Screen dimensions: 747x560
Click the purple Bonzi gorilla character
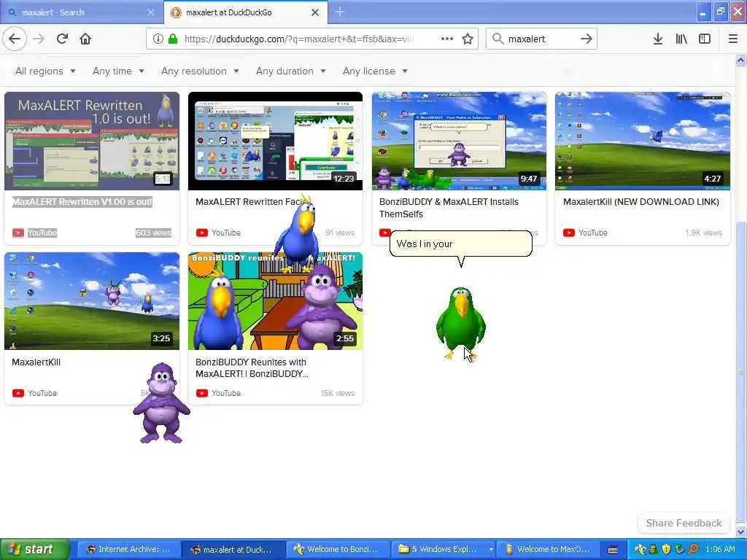161,402
